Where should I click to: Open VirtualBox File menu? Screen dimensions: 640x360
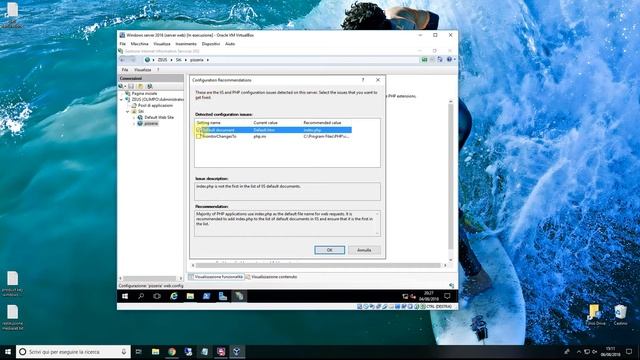coord(122,44)
